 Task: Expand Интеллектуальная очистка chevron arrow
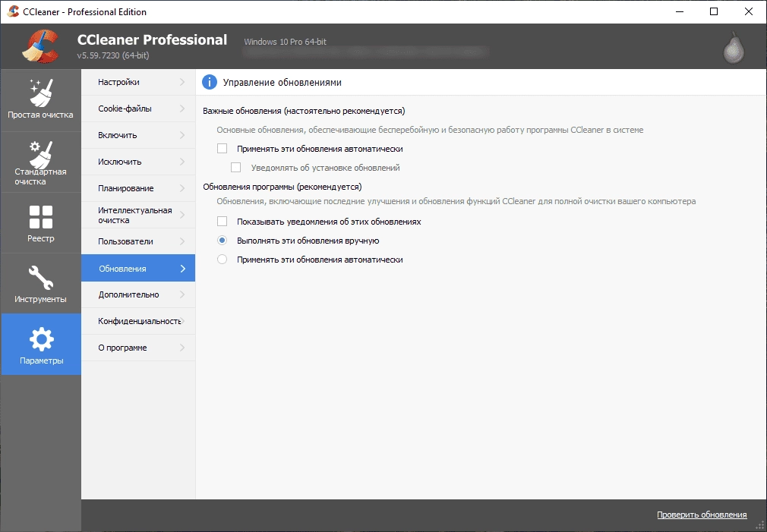[182, 215]
